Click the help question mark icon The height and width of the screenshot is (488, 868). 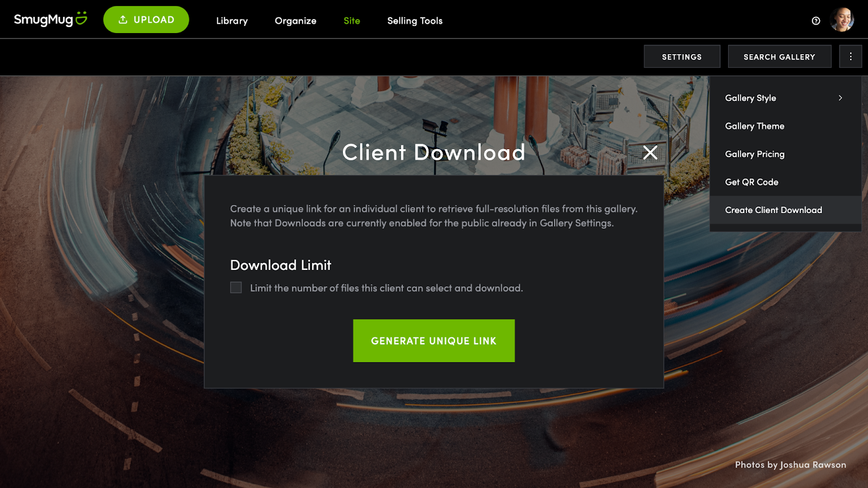(x=815, y=21)
